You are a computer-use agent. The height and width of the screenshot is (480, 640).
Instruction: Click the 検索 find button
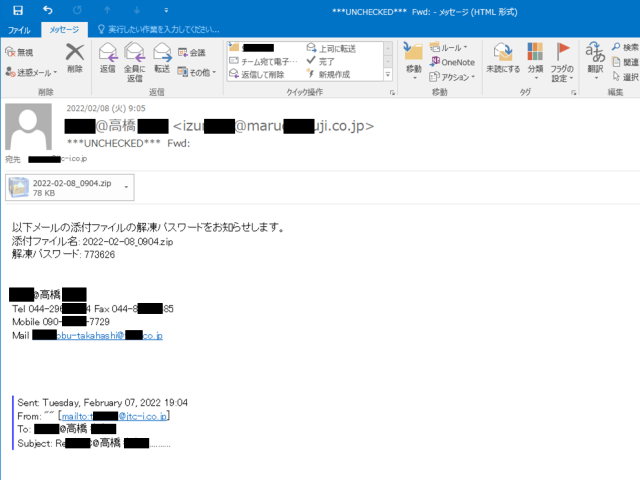625,47
